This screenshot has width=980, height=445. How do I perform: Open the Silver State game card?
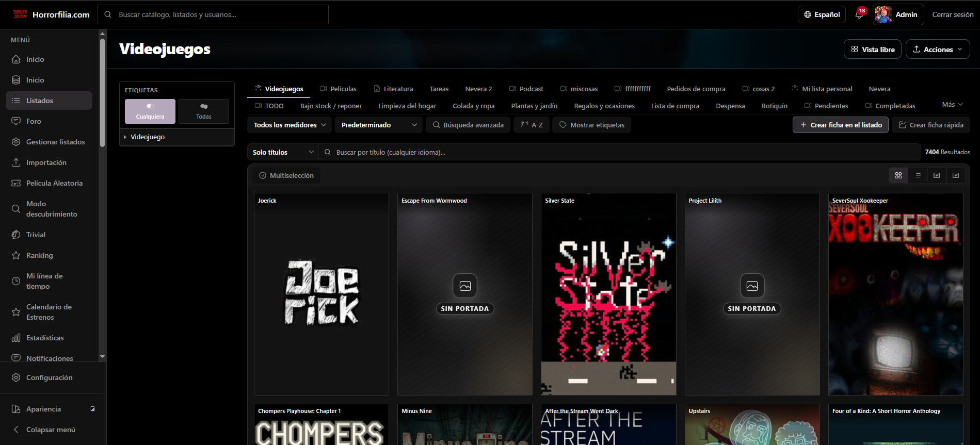tap(608, 294)
